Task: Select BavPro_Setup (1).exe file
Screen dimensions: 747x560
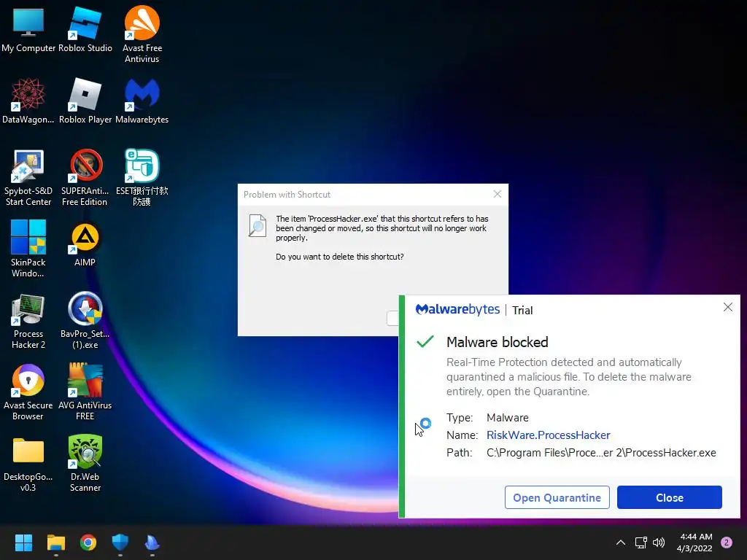Action: click(85, 321)
